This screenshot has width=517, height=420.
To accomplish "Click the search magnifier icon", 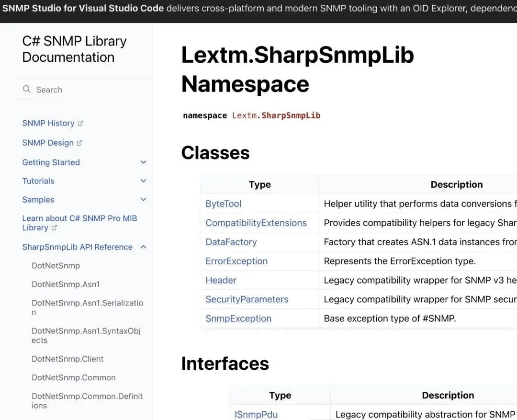I will click(x=27, y=89).
